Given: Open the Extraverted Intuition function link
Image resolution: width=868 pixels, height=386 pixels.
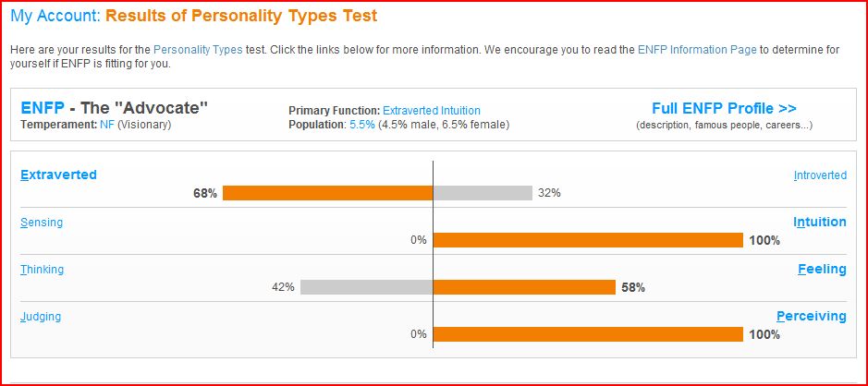Looking at the screenshot, I should coord(432,111).
